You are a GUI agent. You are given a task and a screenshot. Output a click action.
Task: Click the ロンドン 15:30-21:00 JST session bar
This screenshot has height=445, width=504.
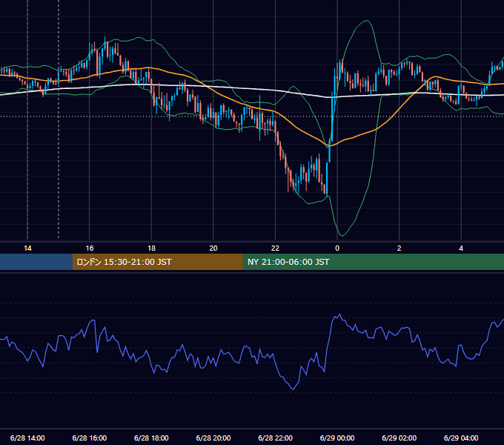(x=157, y=262)
